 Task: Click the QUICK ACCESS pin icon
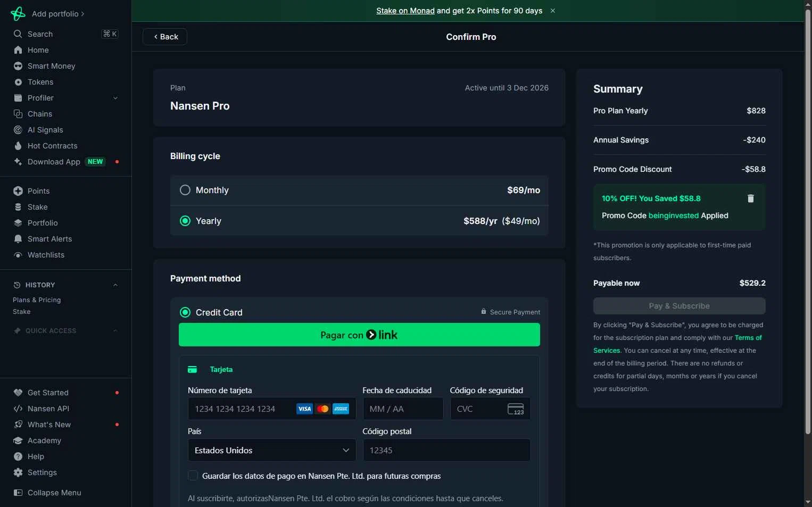coord(17,331)
